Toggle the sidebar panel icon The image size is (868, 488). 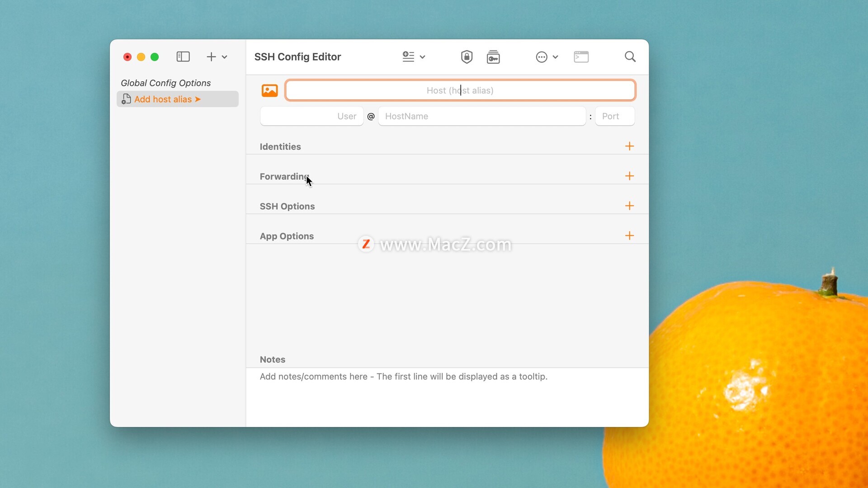tap(183, 56)
